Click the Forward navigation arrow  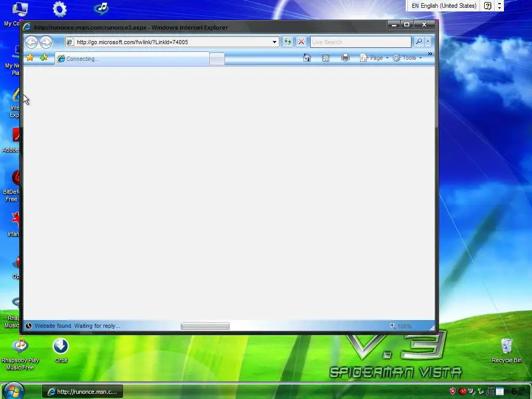click(46, 42)
